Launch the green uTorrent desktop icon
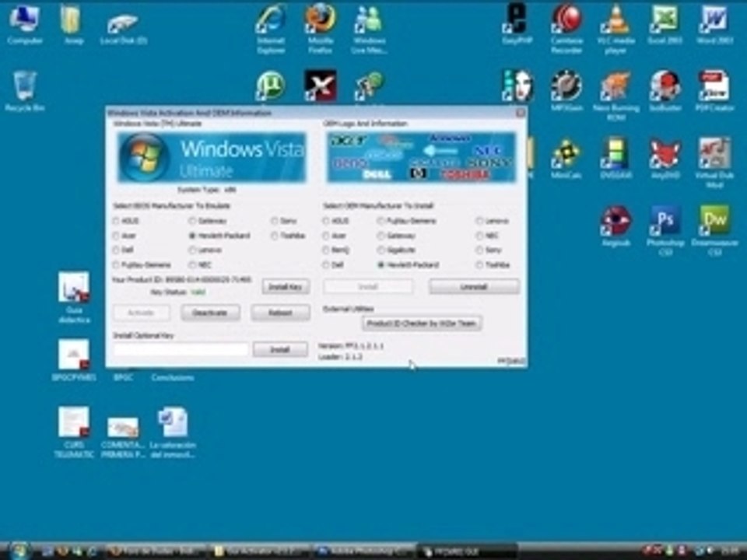This screenshot has width=747, height=560. coord(271,86)
